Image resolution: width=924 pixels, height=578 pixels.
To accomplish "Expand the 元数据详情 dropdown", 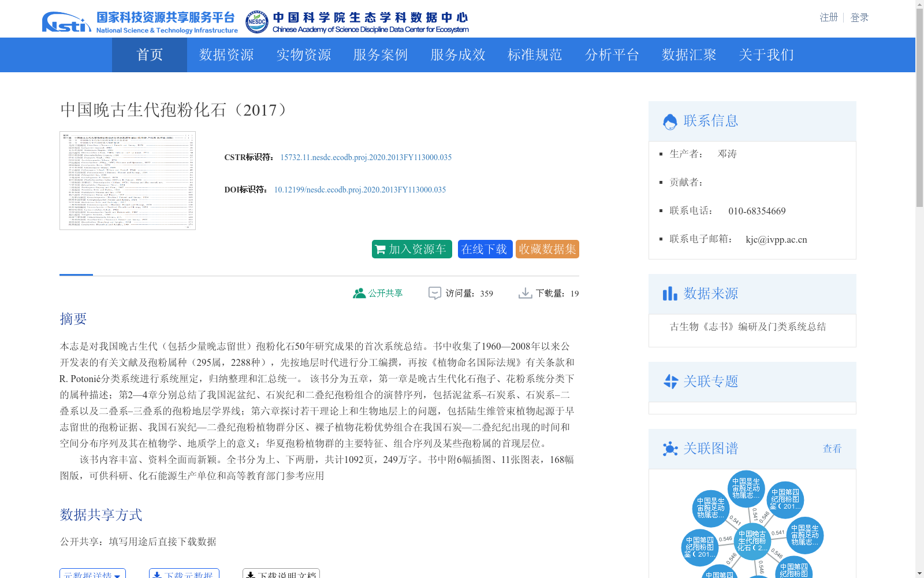I will tap(92, 573).
